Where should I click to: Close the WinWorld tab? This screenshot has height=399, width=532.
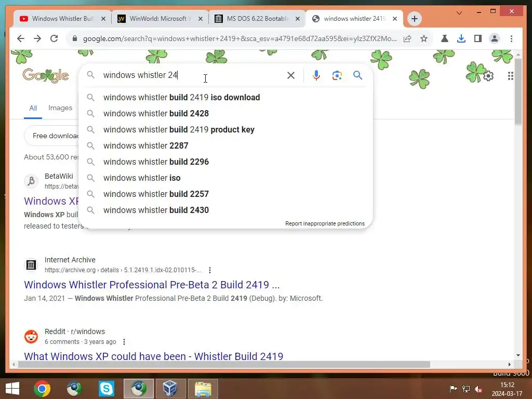201,19
